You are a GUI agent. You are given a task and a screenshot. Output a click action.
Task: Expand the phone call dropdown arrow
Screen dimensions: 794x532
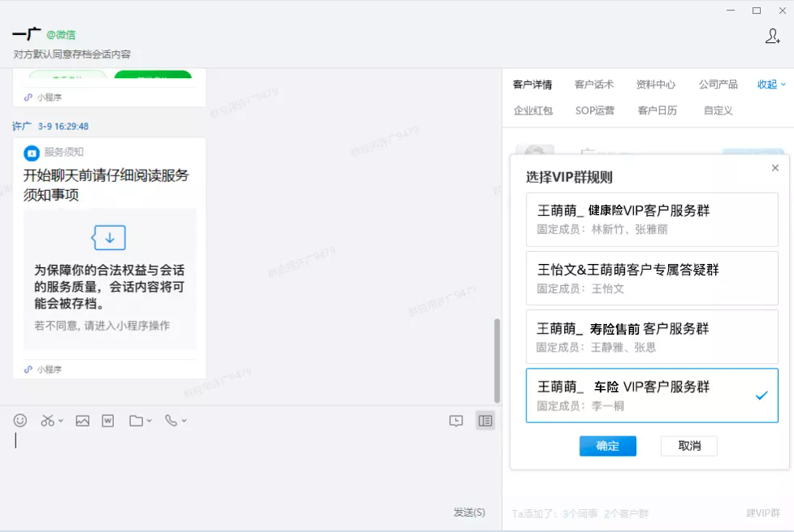point(184,421)
